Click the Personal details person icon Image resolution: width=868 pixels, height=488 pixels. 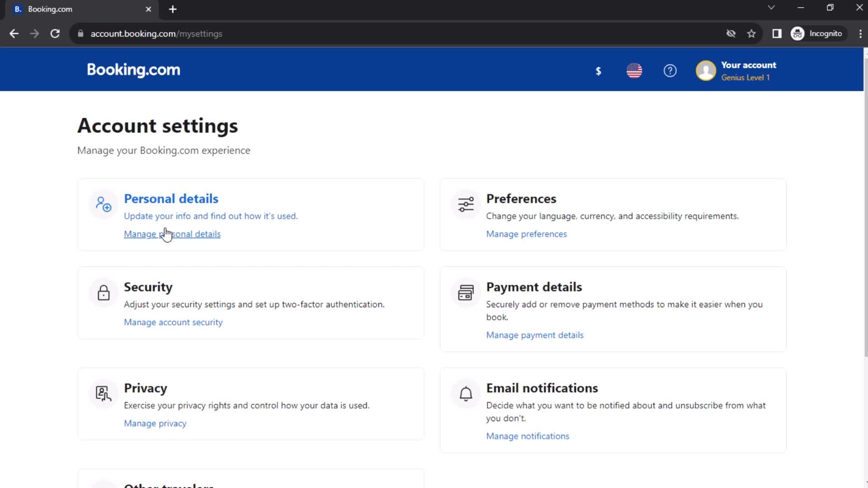(104, 204)
